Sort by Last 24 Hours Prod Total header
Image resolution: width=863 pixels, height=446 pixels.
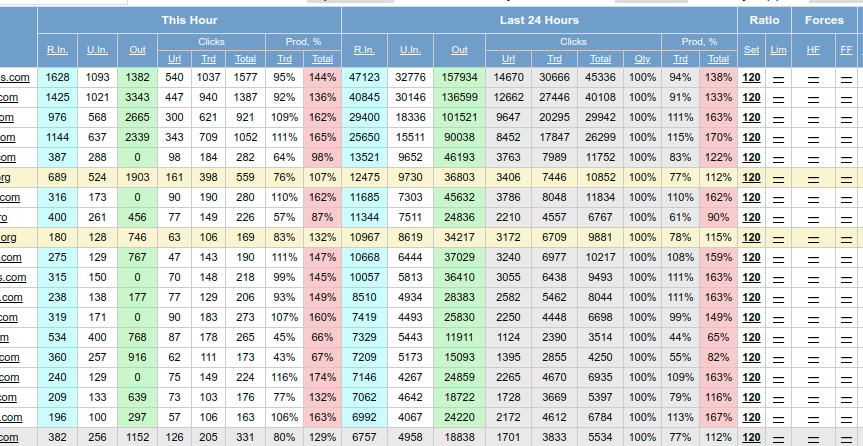click(718, 58)
